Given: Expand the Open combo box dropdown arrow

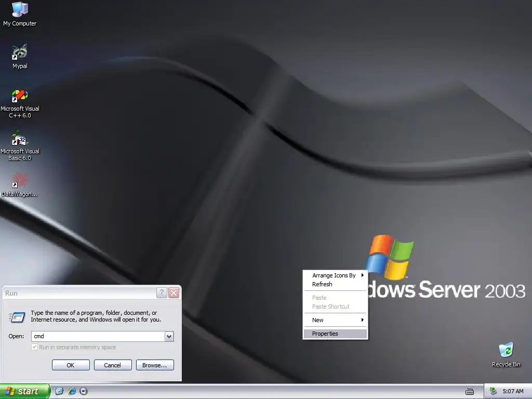Looking at the screenshot, I should pyautogui.click(x=169, y=336).
